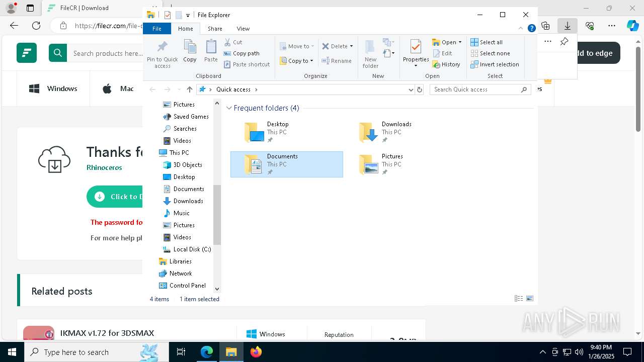
Task: Click the New folder icon
Action: [370, 54]
